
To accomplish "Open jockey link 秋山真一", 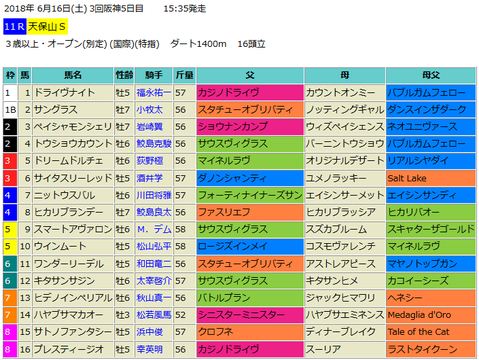I will coord(154,298).
